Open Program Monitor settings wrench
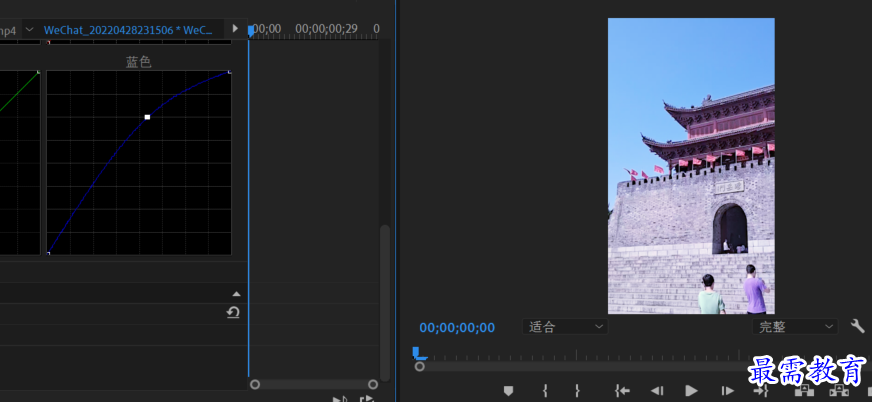Image resolution: width=872 pixels, height=402 pixels. (858, 326)
